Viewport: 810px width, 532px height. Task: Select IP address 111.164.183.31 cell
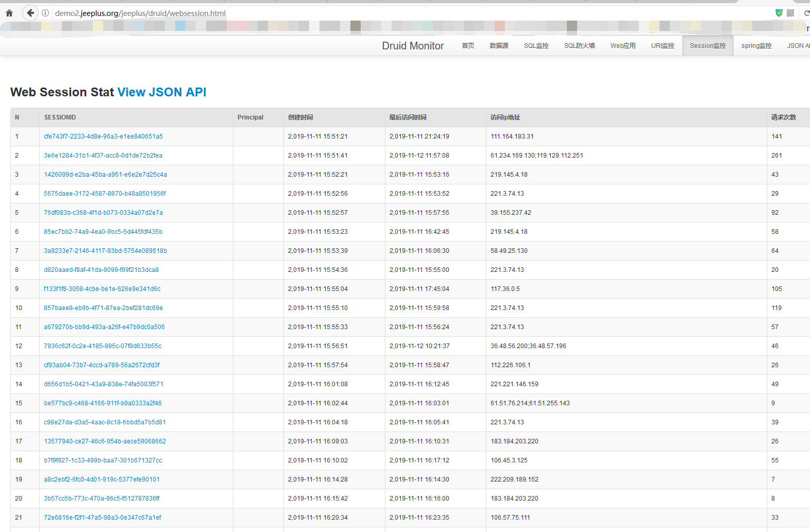click(x=626, y=136)
